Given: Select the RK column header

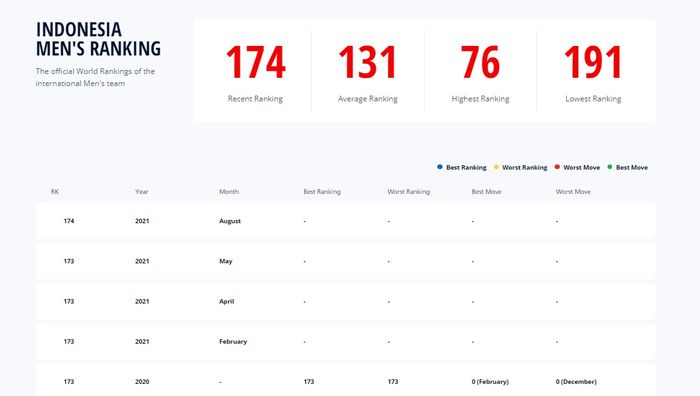Looking at the screenshot, I should pos(54,192).
